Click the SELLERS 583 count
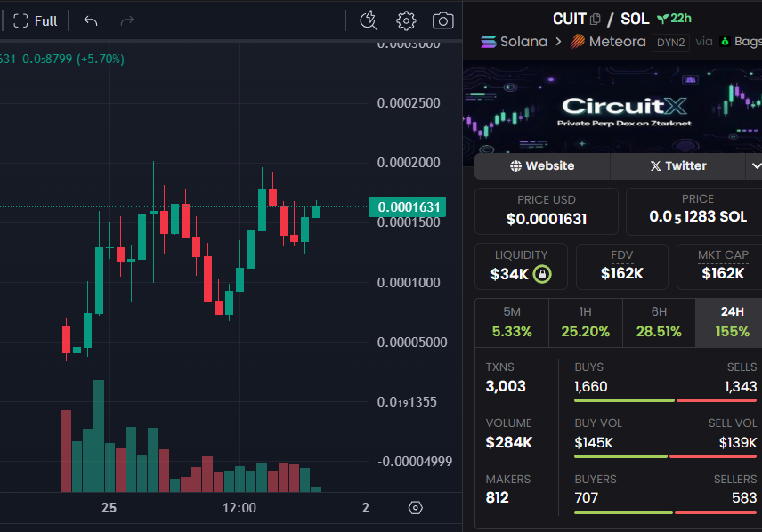Screen dimensions: 762x532 [x=744, y=498]
